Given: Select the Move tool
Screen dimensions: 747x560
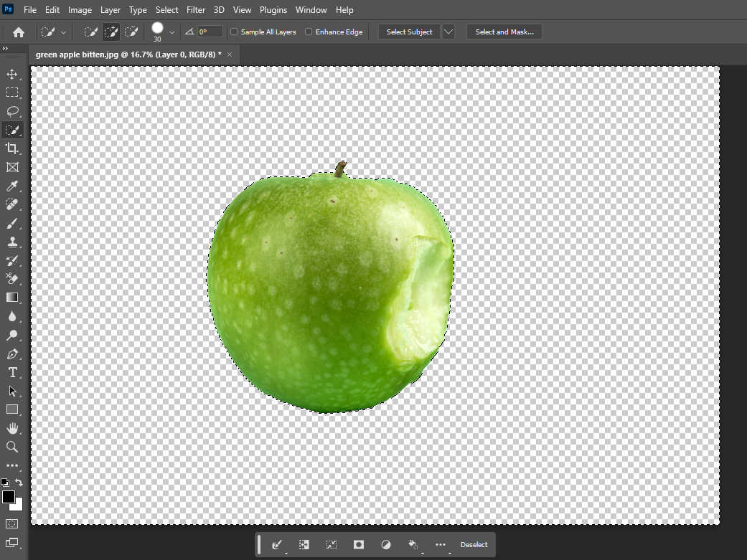Looking at the screenshot, I should (12, 75).
